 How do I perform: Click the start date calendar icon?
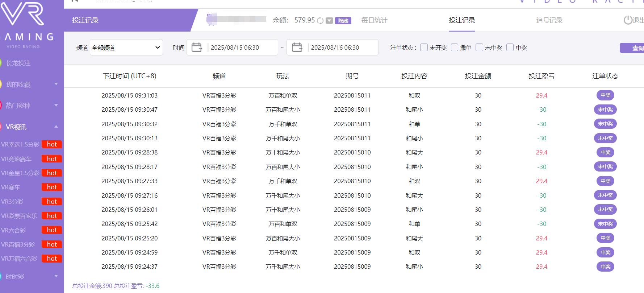(x=197, y=48)
